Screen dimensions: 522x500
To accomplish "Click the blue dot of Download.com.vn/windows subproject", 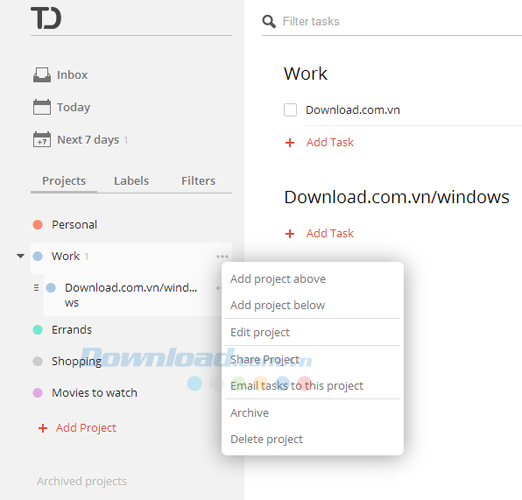I will [51, 288].
